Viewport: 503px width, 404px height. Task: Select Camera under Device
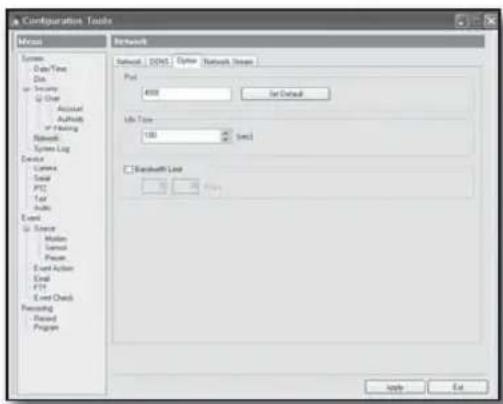pos(45,168)
